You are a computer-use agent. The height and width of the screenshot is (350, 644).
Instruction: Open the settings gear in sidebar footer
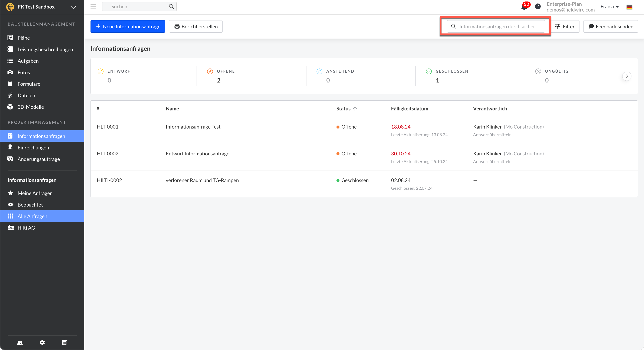pyautogui.click(x=42, y=342)
